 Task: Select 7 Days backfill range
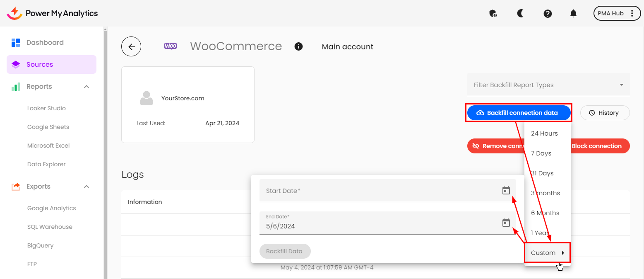541,153
